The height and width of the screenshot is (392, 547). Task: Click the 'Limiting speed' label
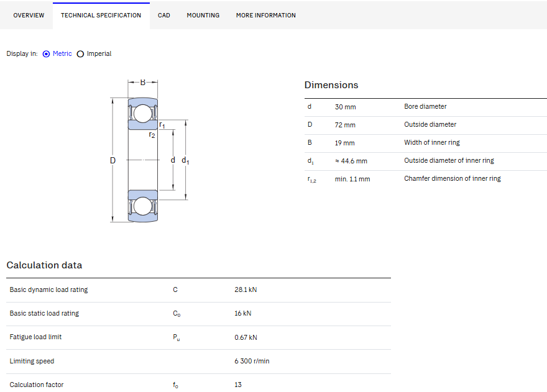click(x=32, y=361)
